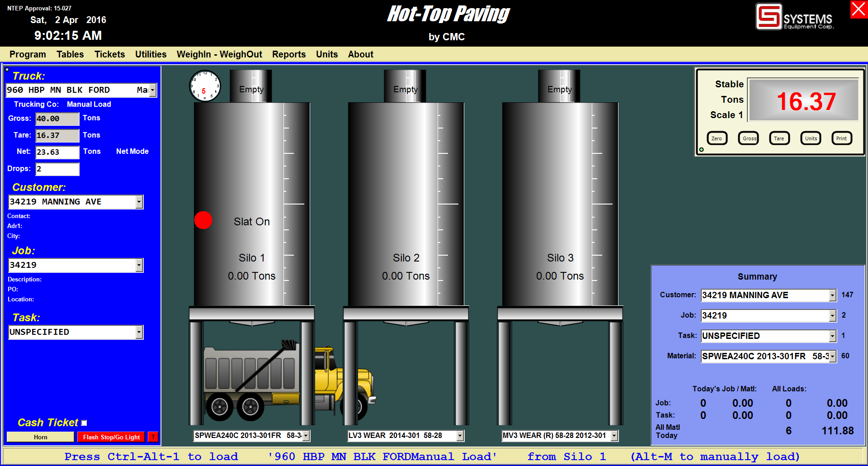Click the small red T button beside Flash Stop/Go
This screenshot has height=466, width=868.
[x=153, y=437]
